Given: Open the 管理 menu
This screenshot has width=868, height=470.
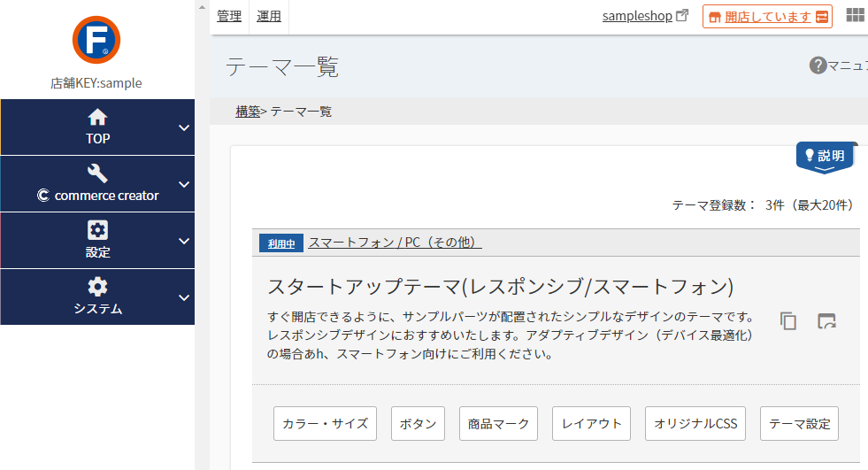Looking at the screenshot, I should (229, 16).
